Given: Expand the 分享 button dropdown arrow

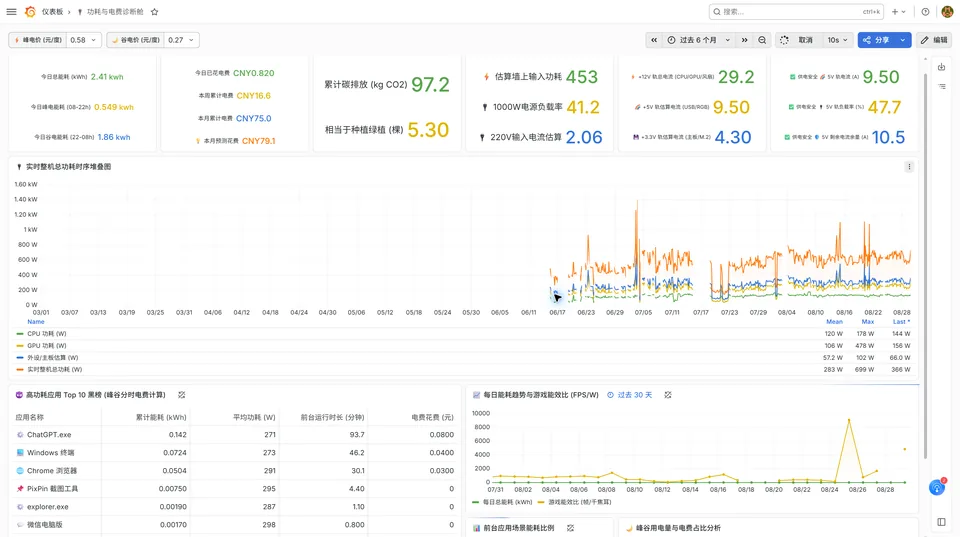Looking at the screenshot, I should (x=902, y=40).
